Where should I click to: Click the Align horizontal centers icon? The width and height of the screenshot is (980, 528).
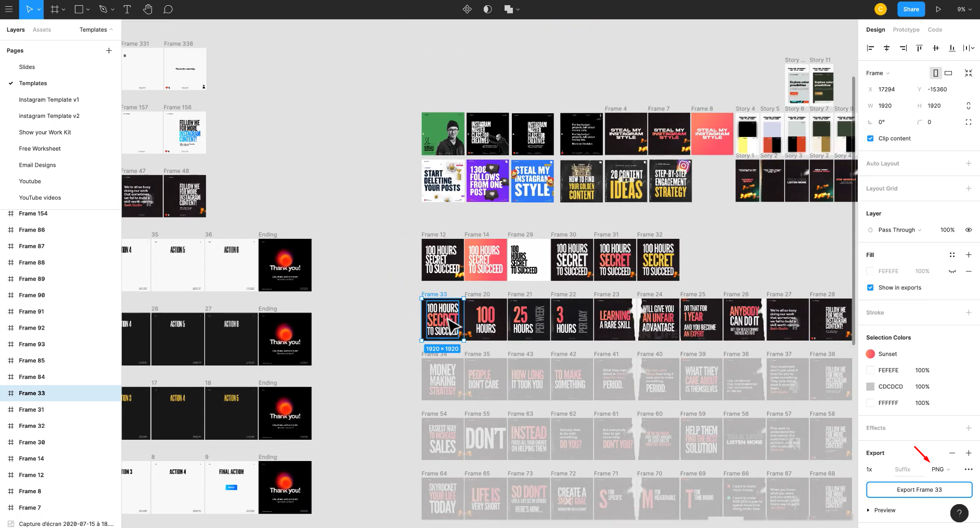886,48
